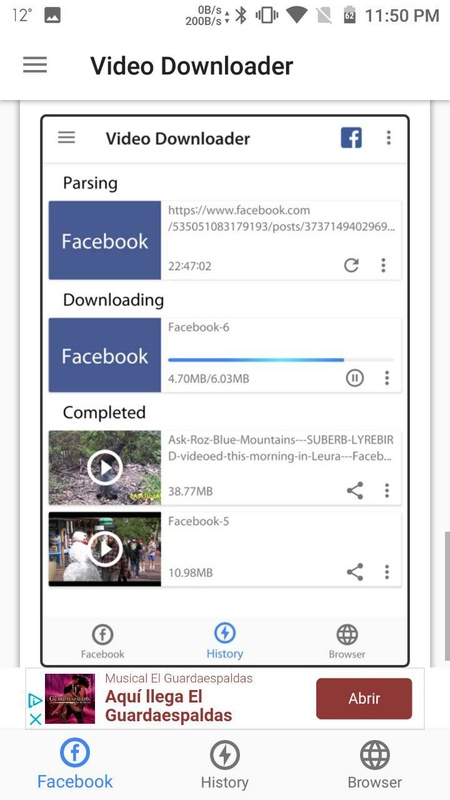The image size is (450, 800).
Task: Open more options for Facebook-5 video
Action: [387, 572]
